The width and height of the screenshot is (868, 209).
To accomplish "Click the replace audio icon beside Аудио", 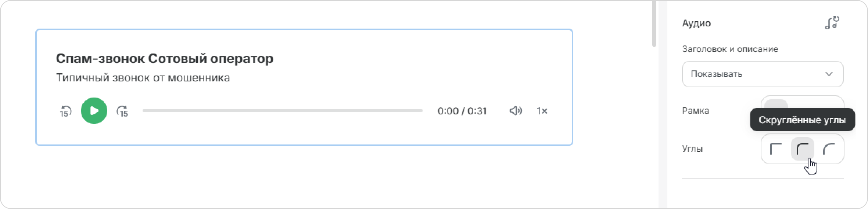I will click(832, 23).
